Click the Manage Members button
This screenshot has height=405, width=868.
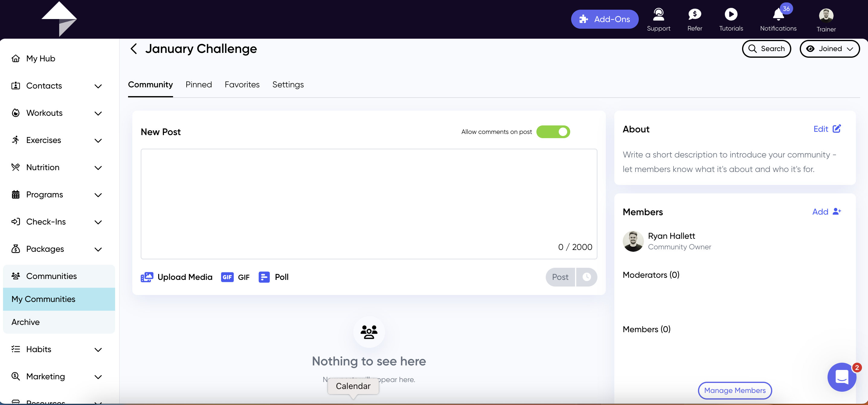point(735,390)
